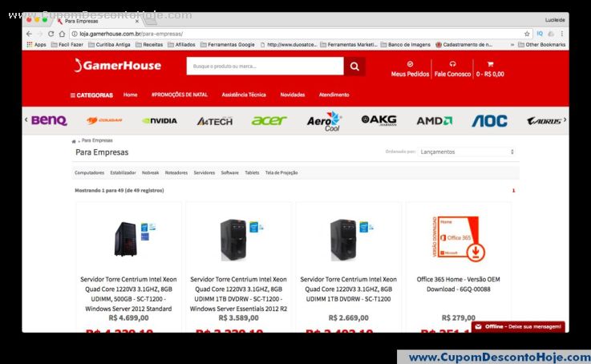This screenshot has width=591, height=364.
Task: Select the Cougar brand logo
Action: (x=104, y=120)
